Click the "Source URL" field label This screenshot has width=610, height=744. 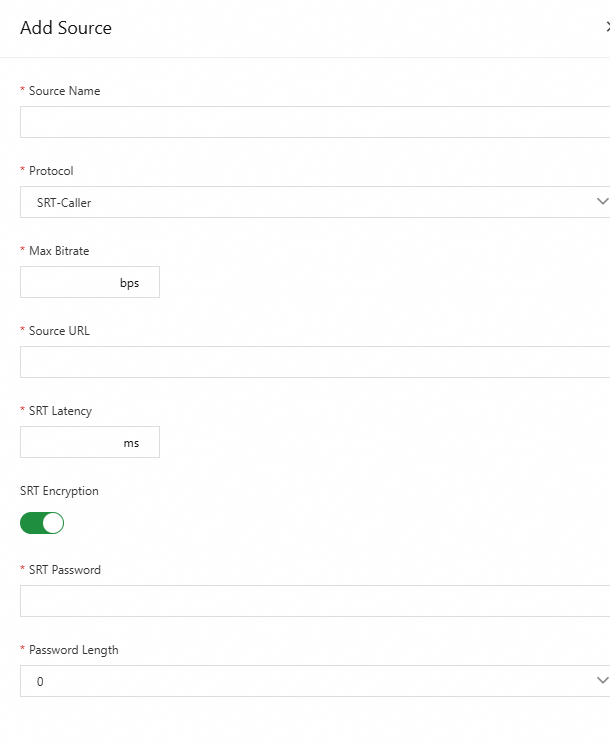click(x=59, y=331)
